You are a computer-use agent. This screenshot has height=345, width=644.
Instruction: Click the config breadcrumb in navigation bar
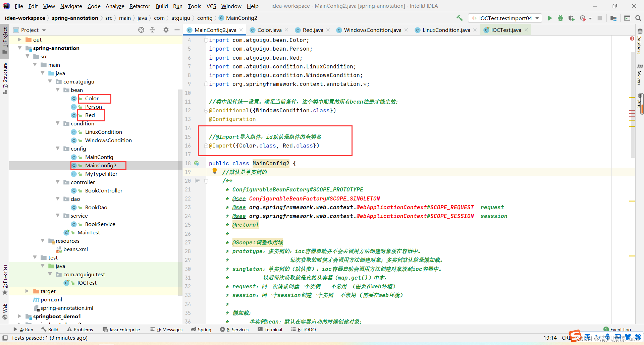pyautogui.click(x=205, y=18)
